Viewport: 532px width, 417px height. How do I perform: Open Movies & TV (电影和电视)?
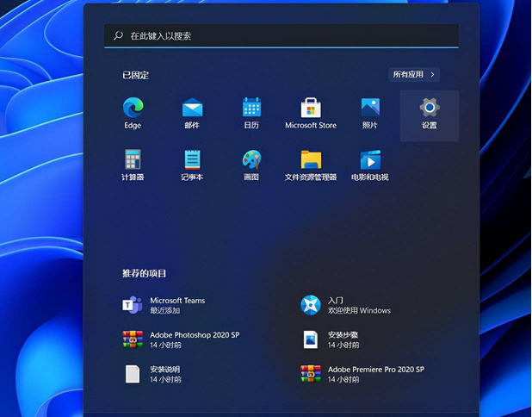click(x=370, y=159)
